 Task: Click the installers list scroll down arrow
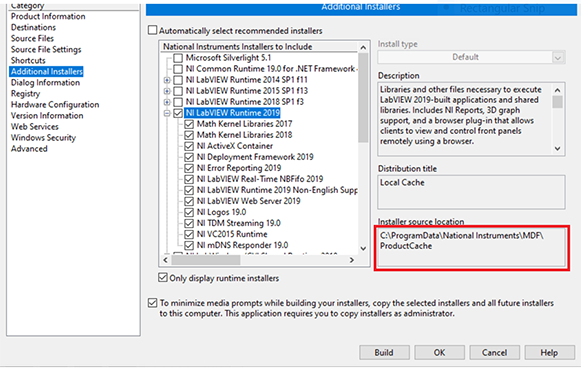click(x=363, y=249)
